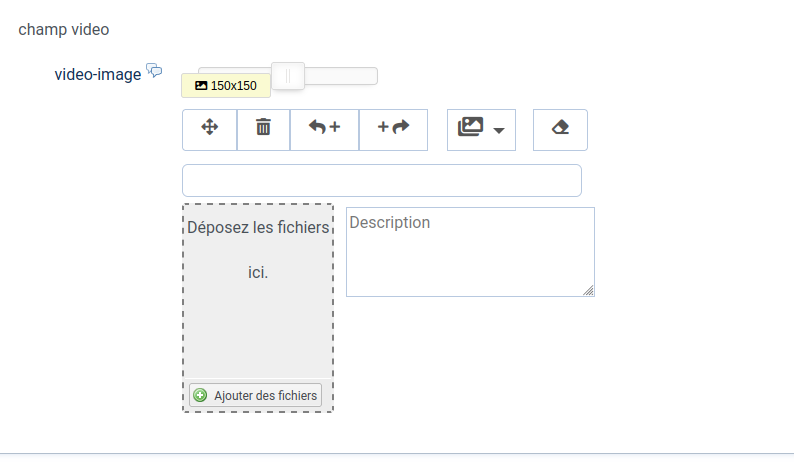Click the Ajouter des fichiers button text
The image size is (794, 468).
click(x=265, y=396)
